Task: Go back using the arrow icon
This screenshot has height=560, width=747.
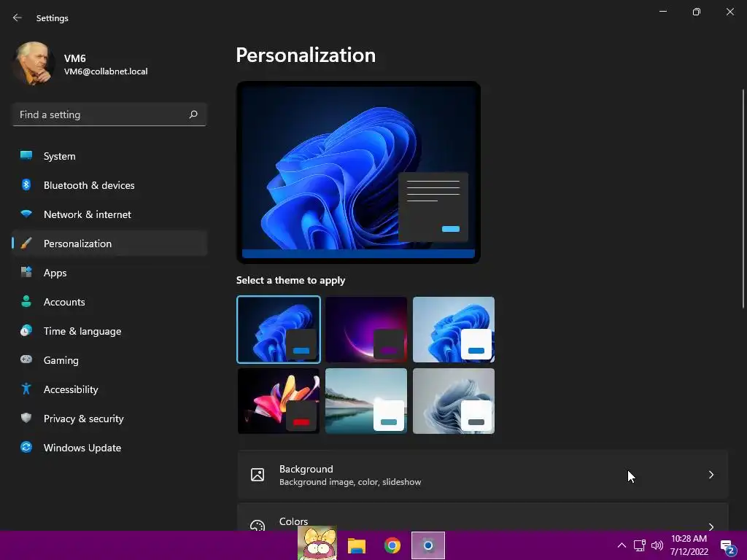Action: tap(18, 17)
